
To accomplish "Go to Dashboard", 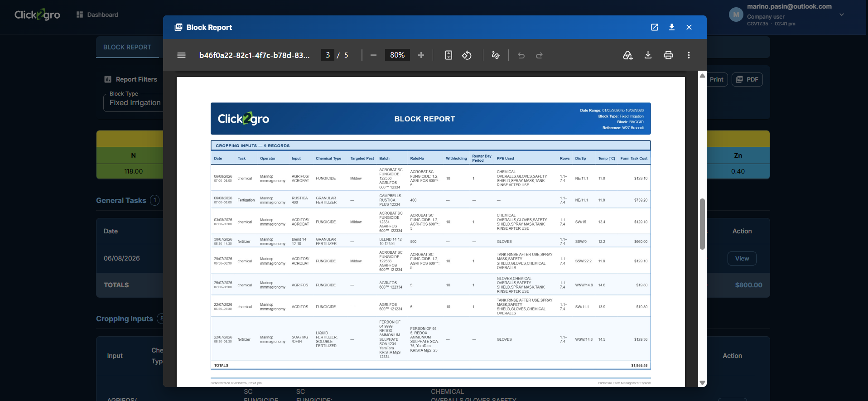I will click(97, 14).
